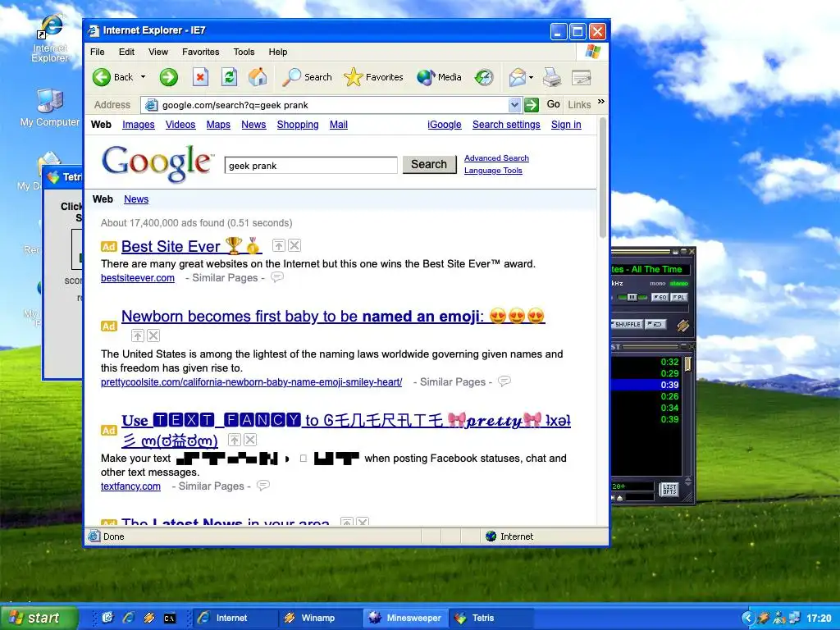Open My Computer desktop icon
Viewport: 840px width, 630px height.
pyautogui.click(x=50, y=108)
